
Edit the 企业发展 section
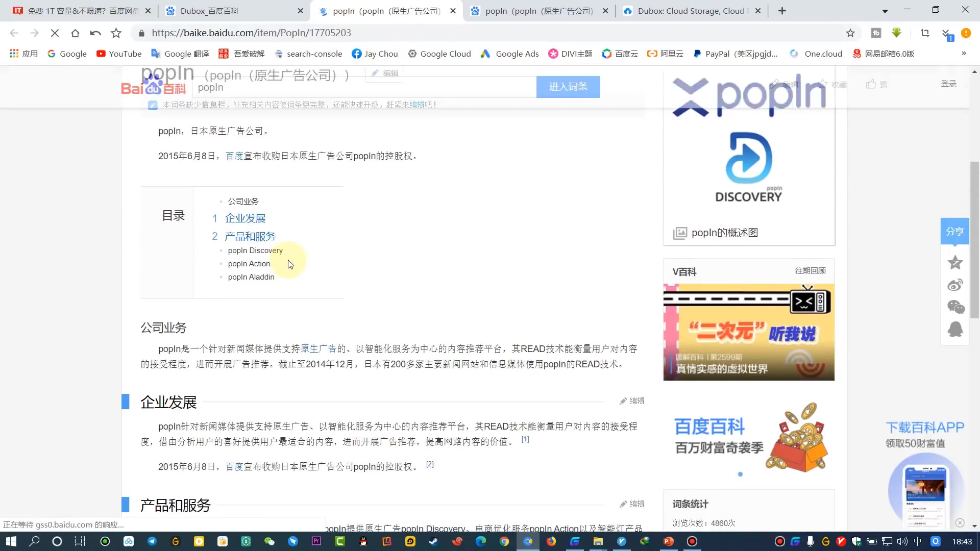pyautogui.click(x=632, y=401)
